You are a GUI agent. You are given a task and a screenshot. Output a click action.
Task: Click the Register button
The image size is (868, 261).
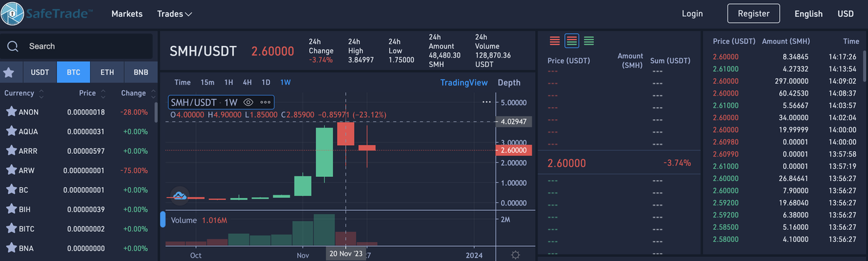[x=754, y=14]
